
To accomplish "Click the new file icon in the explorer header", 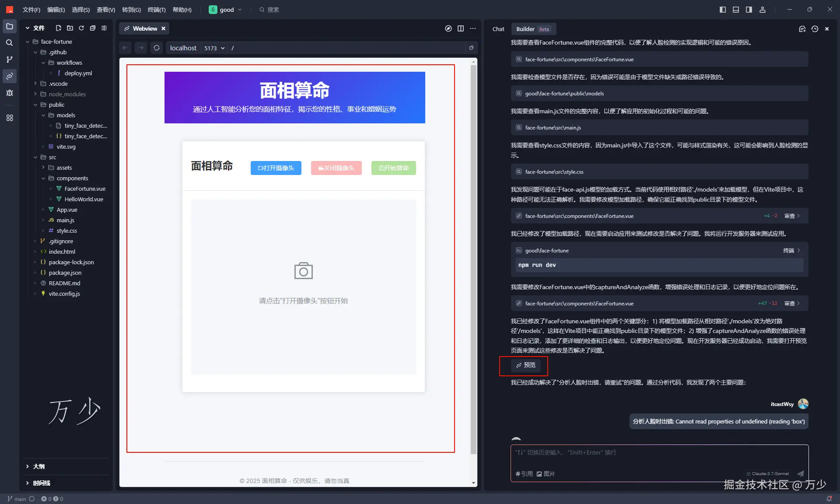I will click(58, 28).
